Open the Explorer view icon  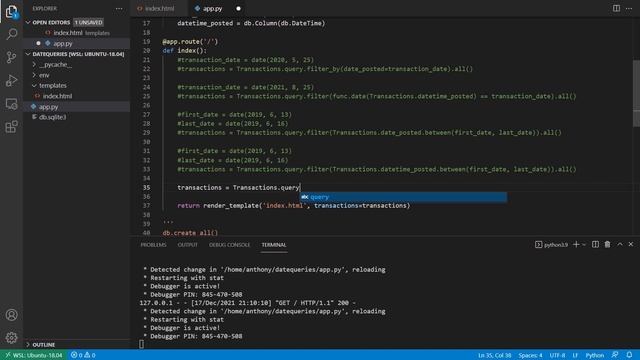(x=11, y=11)
